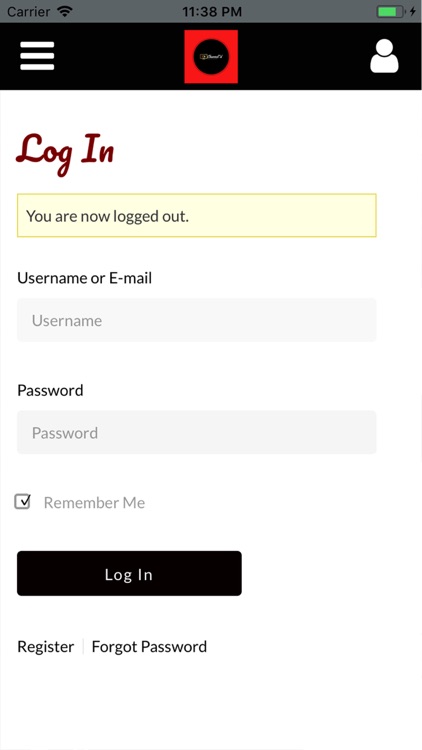Tap the Wi-Fi status icon
Screen dimensions: 422x750
pyautogui.click(x=64, y=11)
